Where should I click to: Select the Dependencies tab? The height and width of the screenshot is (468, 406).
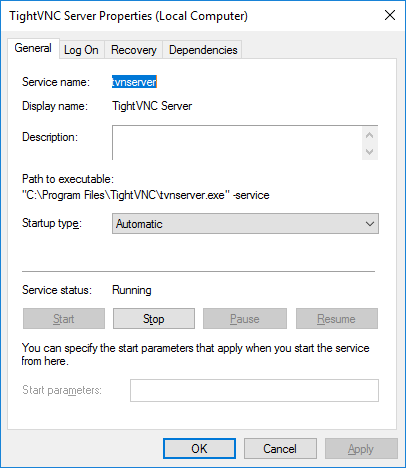[203, 50]
